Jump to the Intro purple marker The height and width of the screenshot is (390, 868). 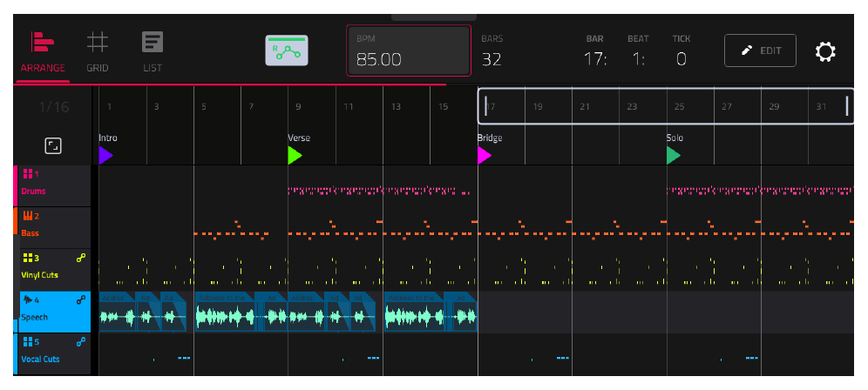coord(105,156)
